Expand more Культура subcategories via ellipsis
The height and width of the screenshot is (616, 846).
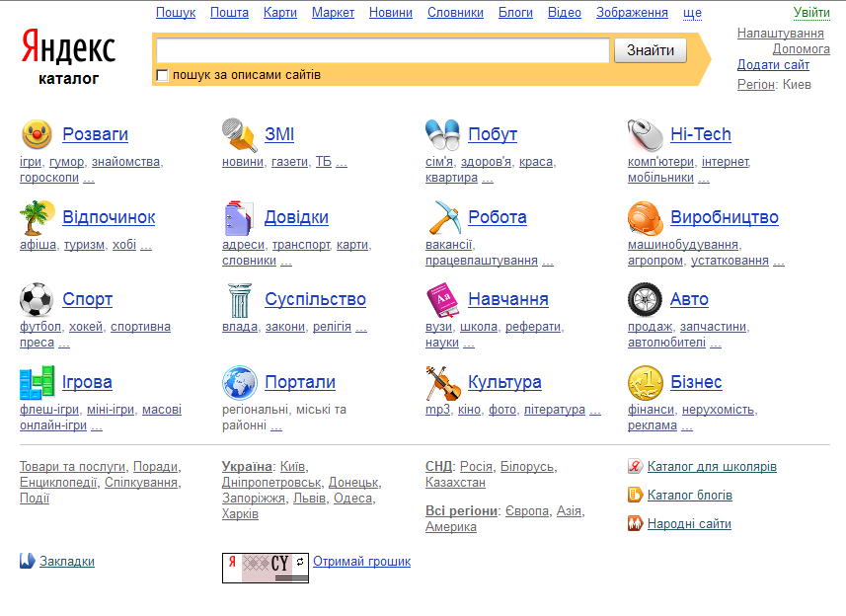pyautogui.click(x=595, y=410)
